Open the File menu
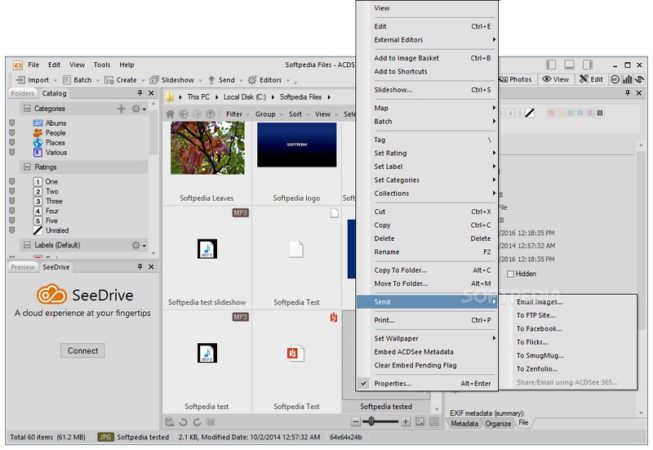 click(33, 65)
